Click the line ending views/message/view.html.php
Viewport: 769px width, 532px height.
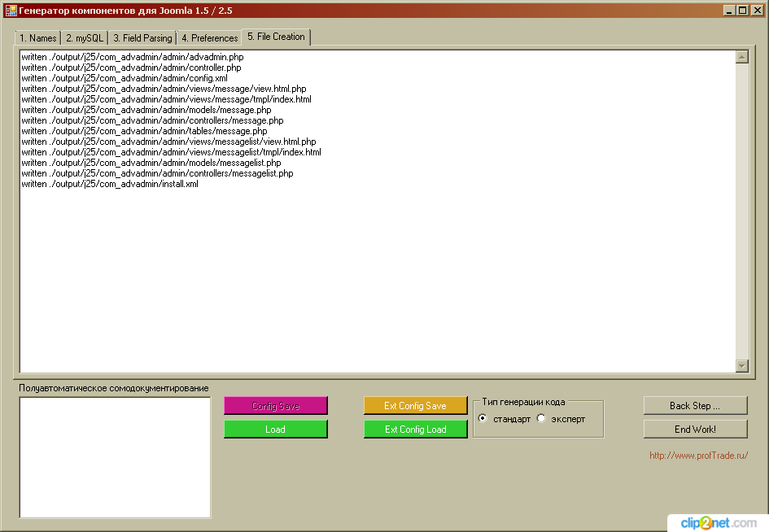coord(164,89)
